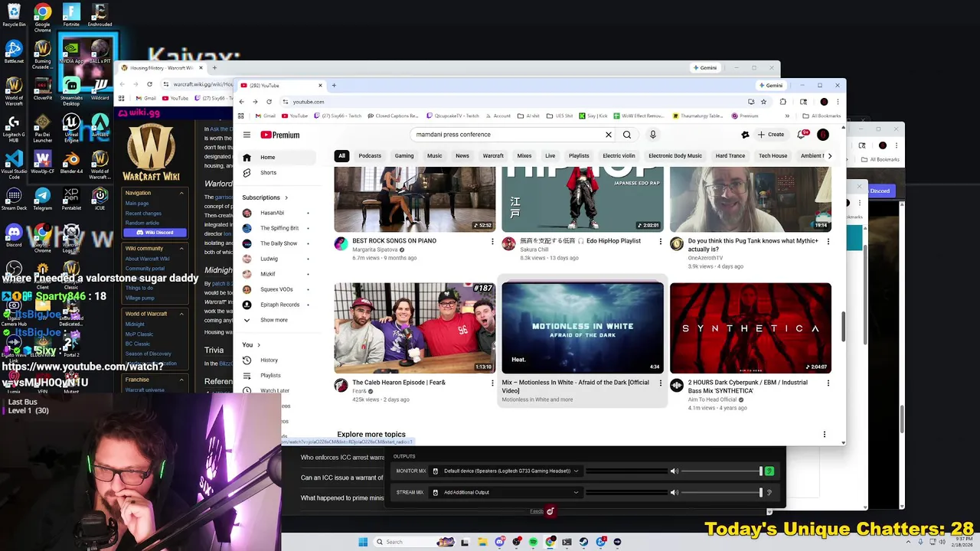
Task: Open the Motionless In White video thumbnail
Action: 583,328
